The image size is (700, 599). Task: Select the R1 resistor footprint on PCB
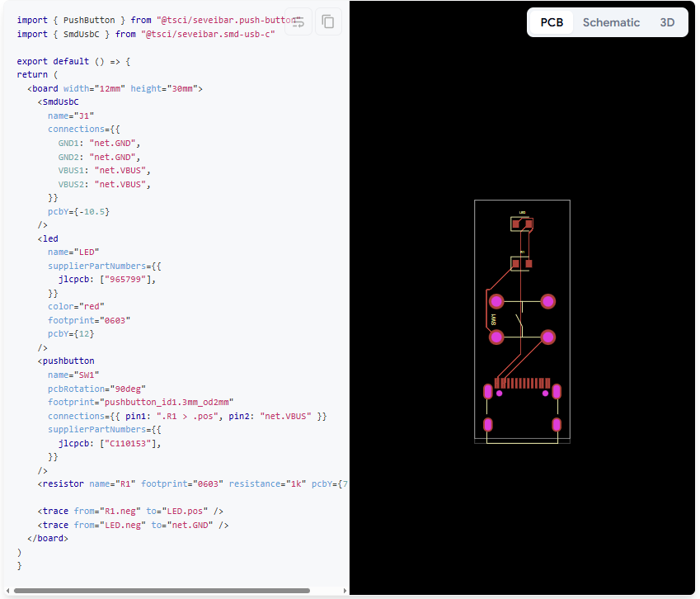click(x=522, y=263)
